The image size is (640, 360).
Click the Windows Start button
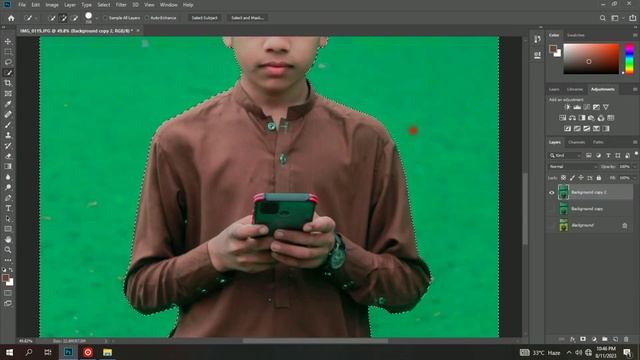9,352
